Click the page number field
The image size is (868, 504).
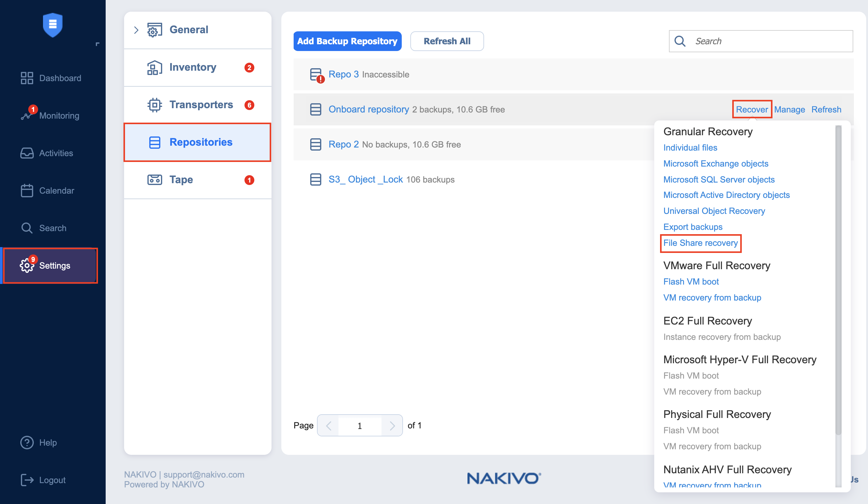360,426
